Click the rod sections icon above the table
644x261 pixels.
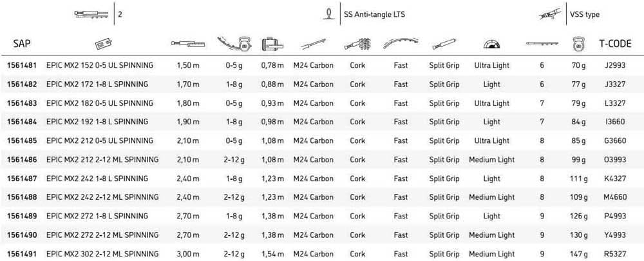(x=92, y=14)
